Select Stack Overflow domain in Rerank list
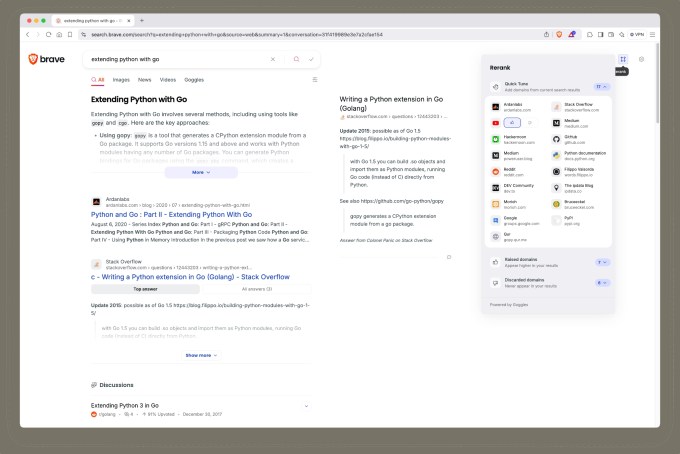Viewport: 680px width, 454px height. point(580,106)
